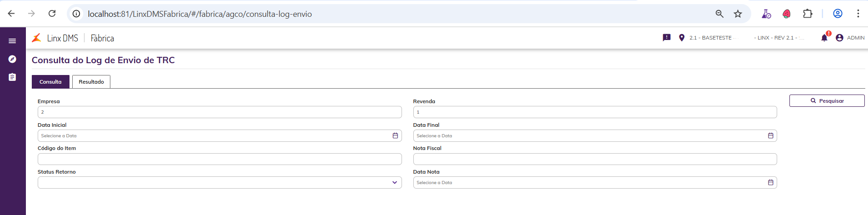Open the Data Final calendar picker
This screenshot has height=215, width=868.
tap(770, 136)
